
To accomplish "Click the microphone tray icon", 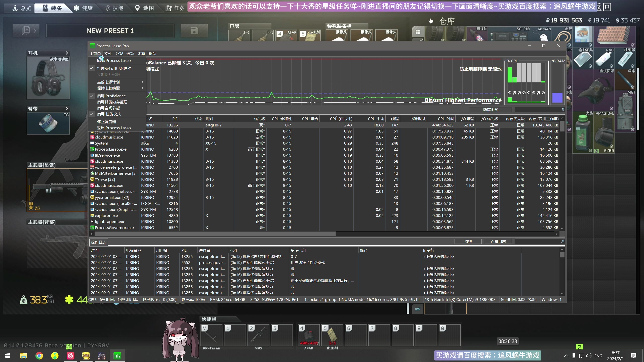I will [574, 356].
